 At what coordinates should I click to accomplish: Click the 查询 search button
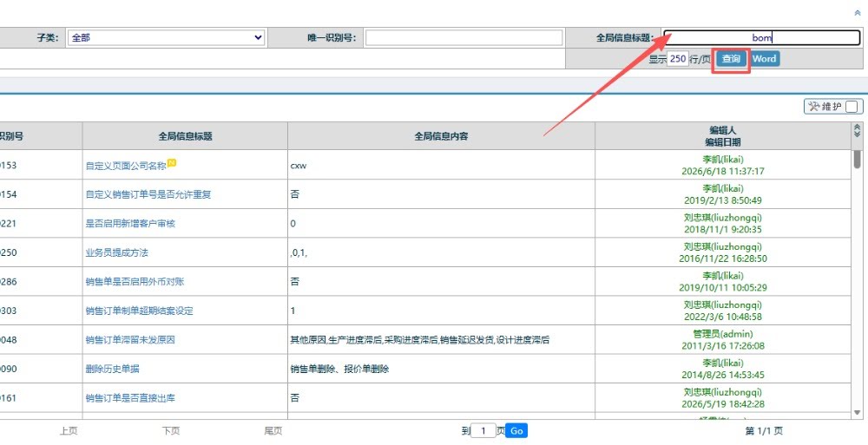point(731,59)
